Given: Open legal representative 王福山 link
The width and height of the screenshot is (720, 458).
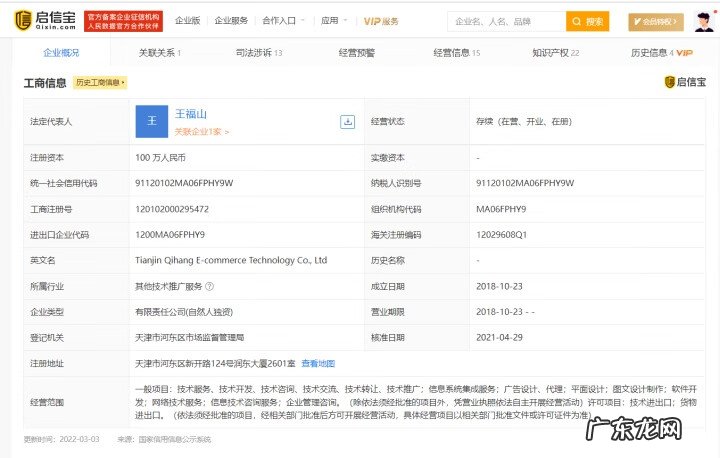Looking at the screenshot, I should (x=191, y=113).
